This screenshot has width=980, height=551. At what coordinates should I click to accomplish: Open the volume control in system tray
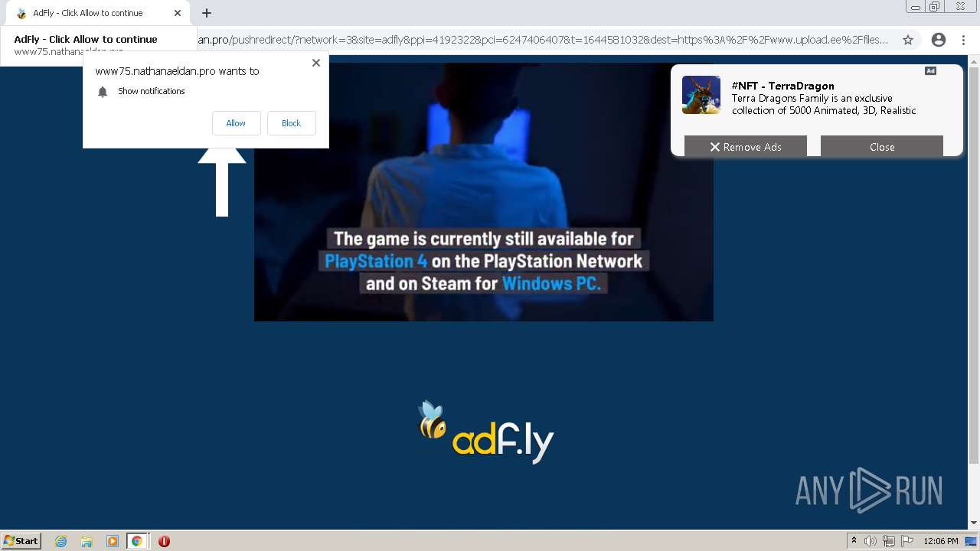(x=871, y=541)
